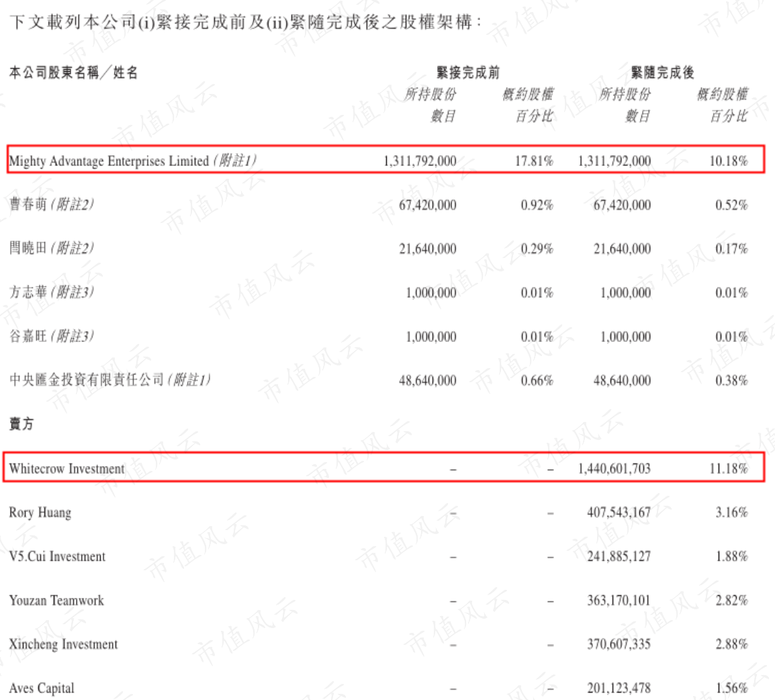The height and width of the screenshot is (700, 775).
Task: Click the 407,543,167 share count for Rory Huang
Action: [619, 512]
